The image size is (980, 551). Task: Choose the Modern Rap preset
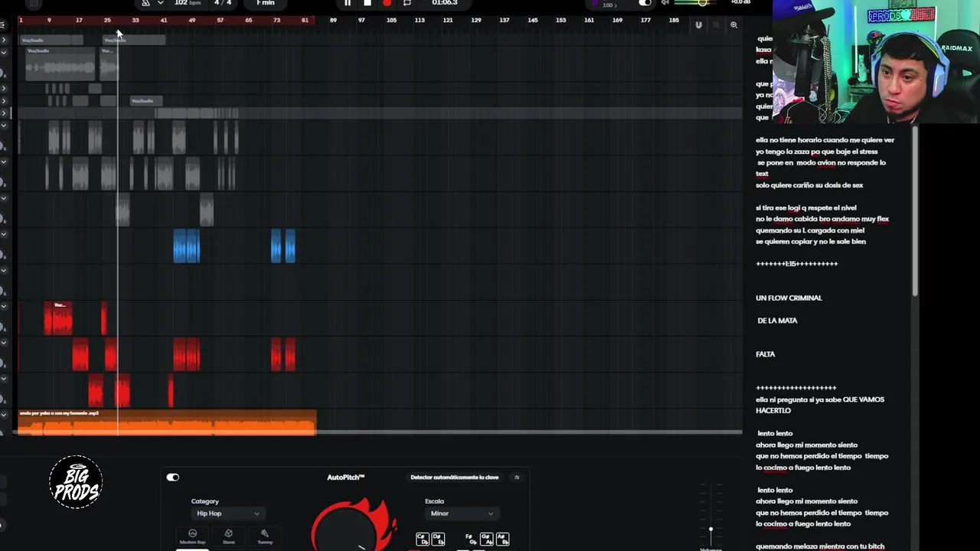(x=192, y=536)
